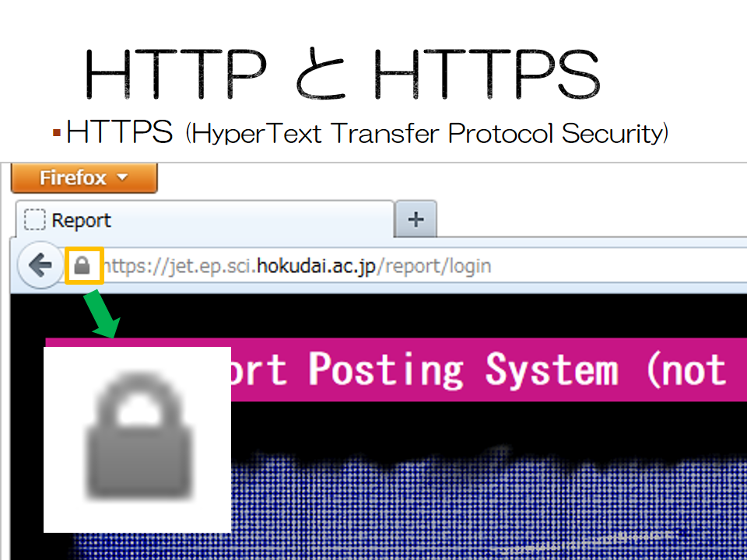This screenshot has height=560, width=747.
Task: Click empty tab strip beside plus button
Action: (x=591, y=219)
